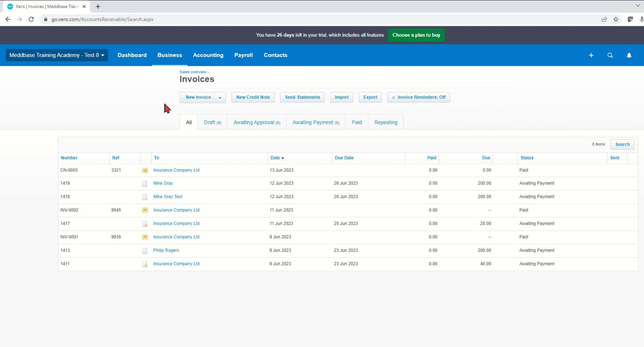Viewport: 644px width, 347px height.
Task: Click the browser reload page icon
Action: (31, 19)
